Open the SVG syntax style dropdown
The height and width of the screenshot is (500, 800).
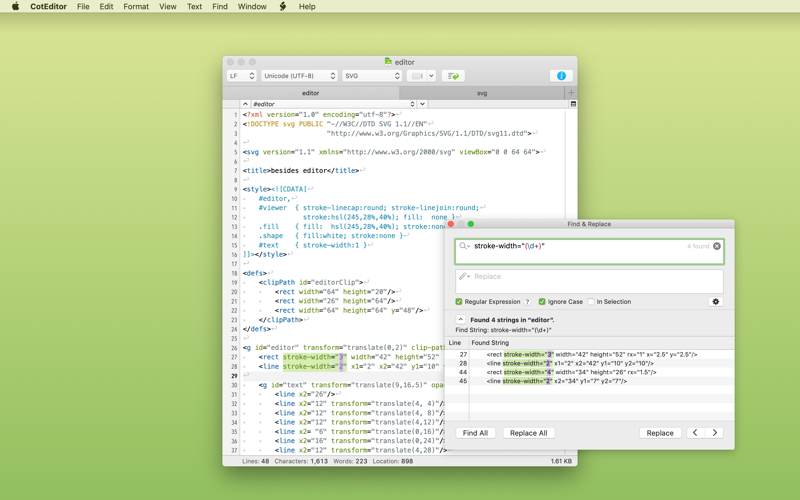371,76
